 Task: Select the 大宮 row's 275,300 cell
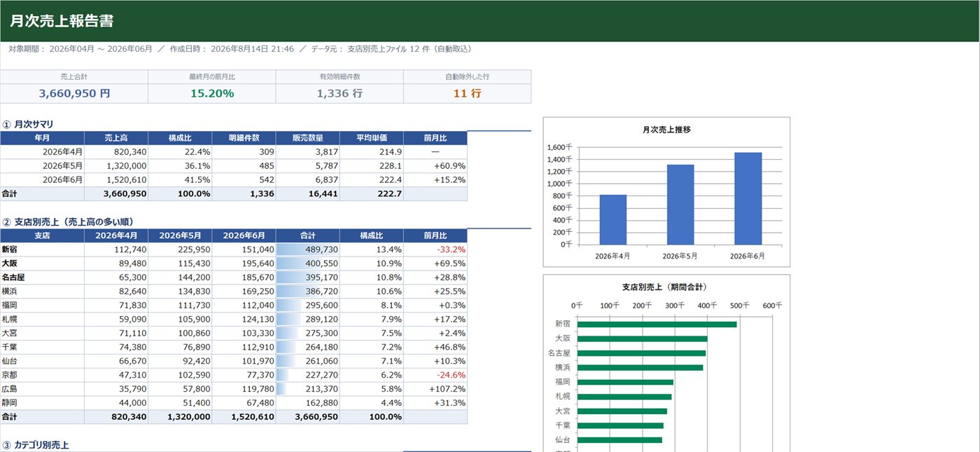307,334
